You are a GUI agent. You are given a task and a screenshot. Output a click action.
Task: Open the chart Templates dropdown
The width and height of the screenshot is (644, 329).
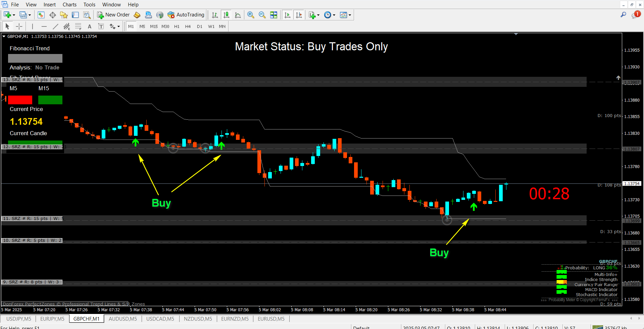coord(345,15)
